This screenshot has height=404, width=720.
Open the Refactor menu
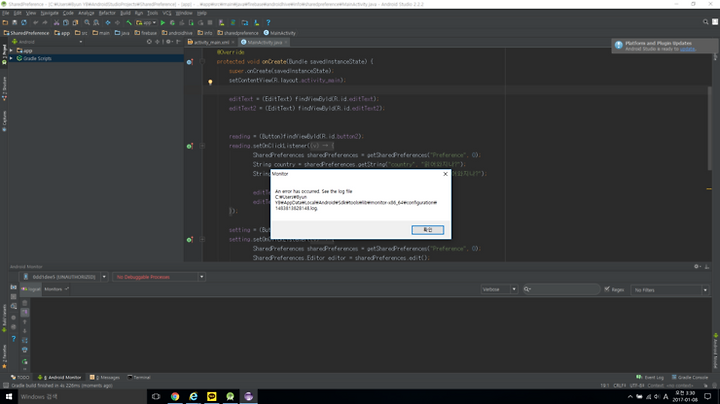(107, 13)
